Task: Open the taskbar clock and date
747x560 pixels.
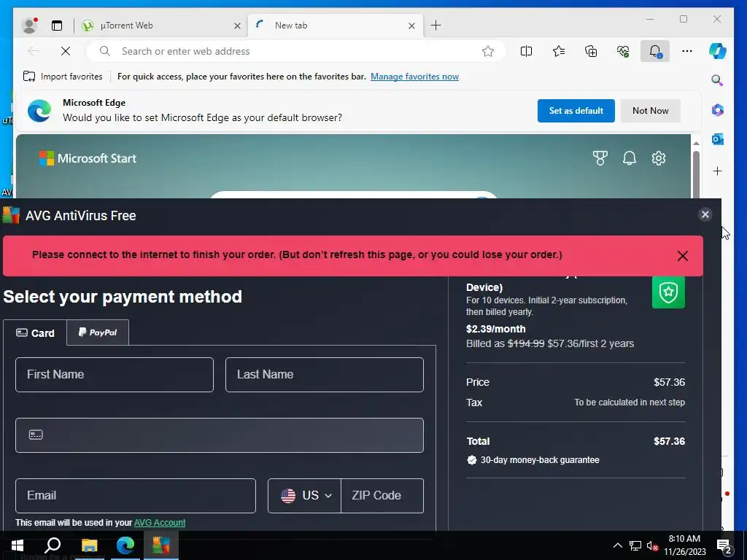Action: [684, 545]
